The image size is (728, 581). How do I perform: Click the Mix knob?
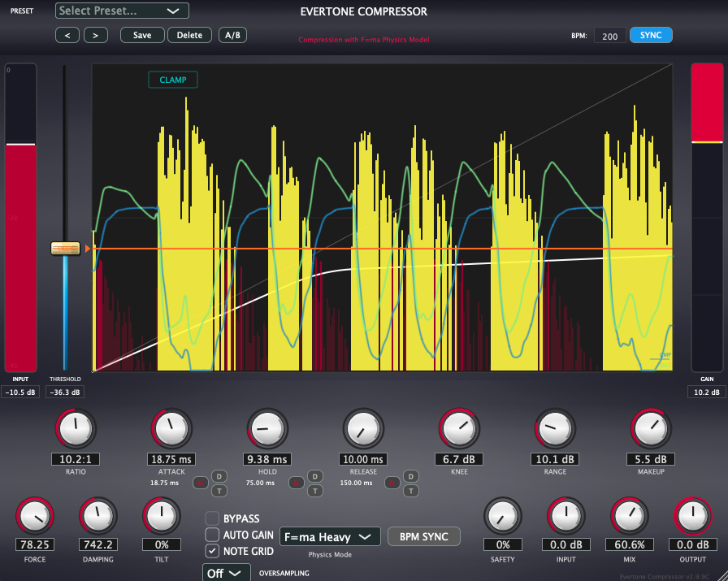click(x=630, y=516)
